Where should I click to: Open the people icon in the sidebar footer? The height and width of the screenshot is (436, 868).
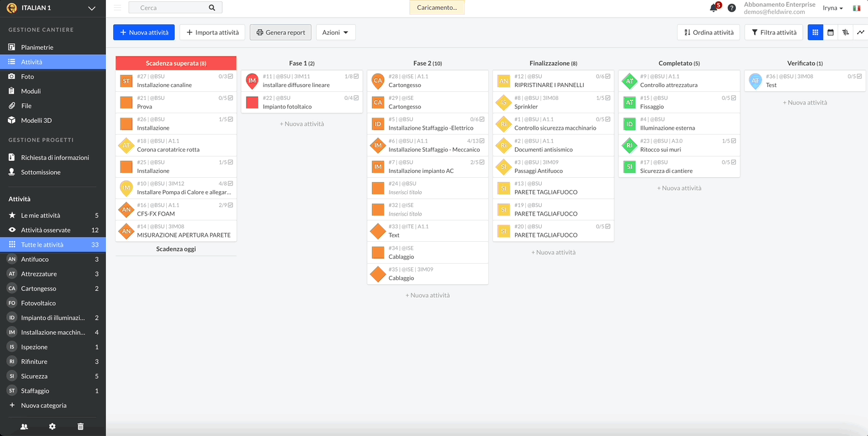[24, 427]
